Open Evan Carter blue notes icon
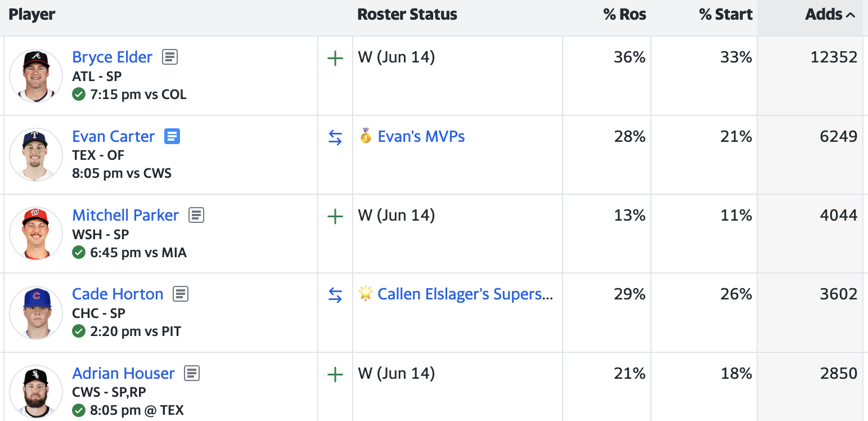Viewport: 868px width, 421px height. point(172,136)
